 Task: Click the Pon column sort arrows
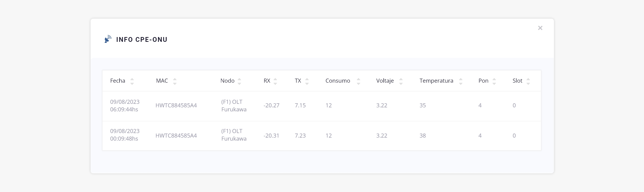[494, 81]
